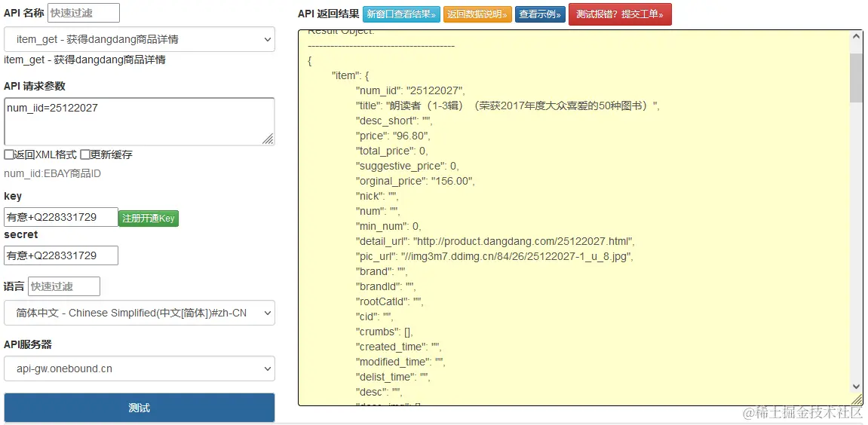Click the 新窗口查看结果 button
The image size is (868, 425).
click(401, 14)
